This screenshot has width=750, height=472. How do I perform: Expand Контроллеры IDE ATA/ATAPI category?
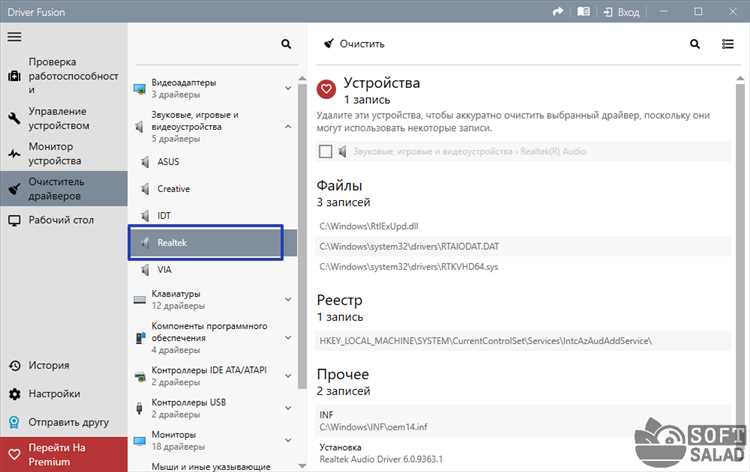click(x=288, y=376)
